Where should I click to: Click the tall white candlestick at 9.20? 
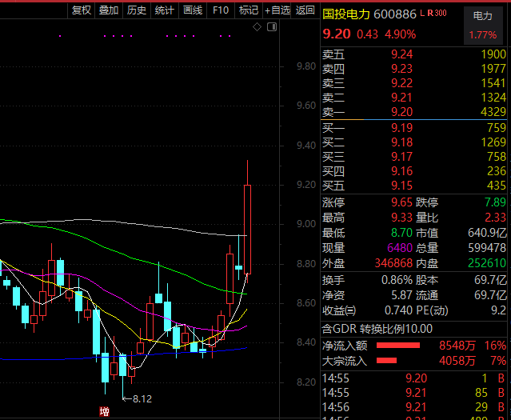(247, 228)
